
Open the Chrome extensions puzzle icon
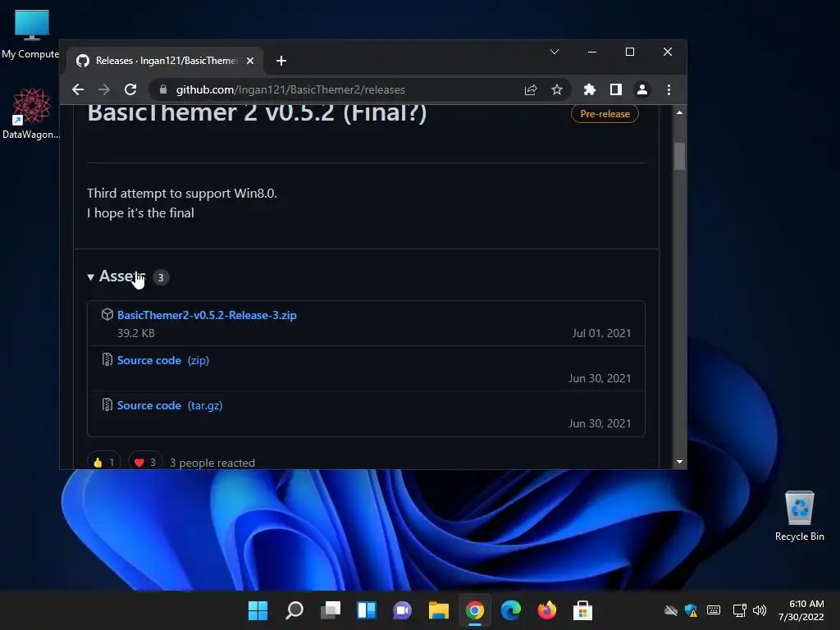point(589,89)
